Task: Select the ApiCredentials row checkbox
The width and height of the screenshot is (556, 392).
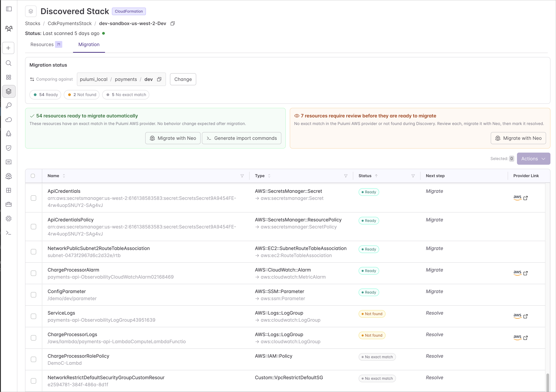Action: (34, 198)
